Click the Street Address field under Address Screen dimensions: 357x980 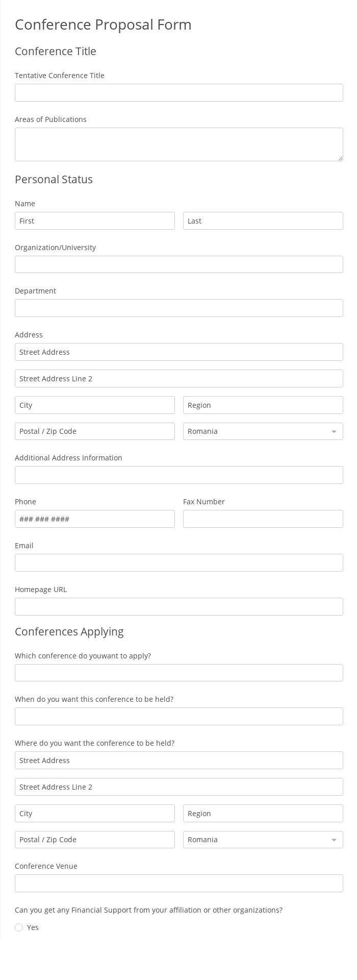tap(178, 352)
